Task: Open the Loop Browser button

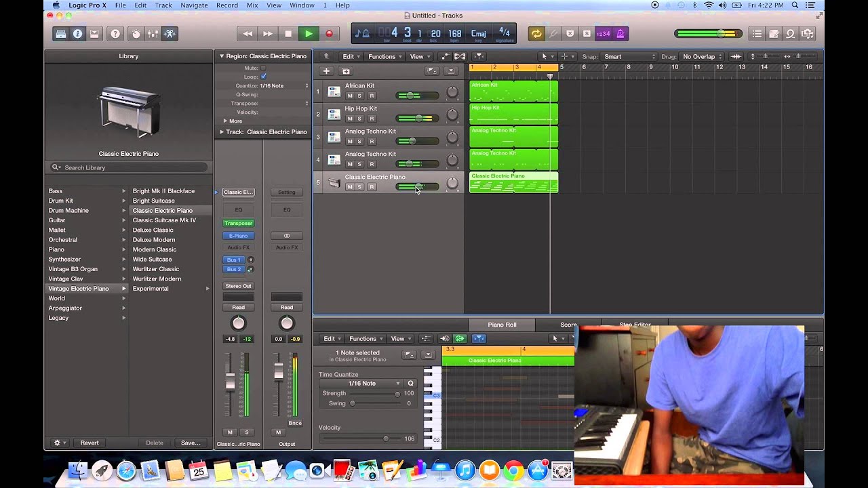Action: 790,34
